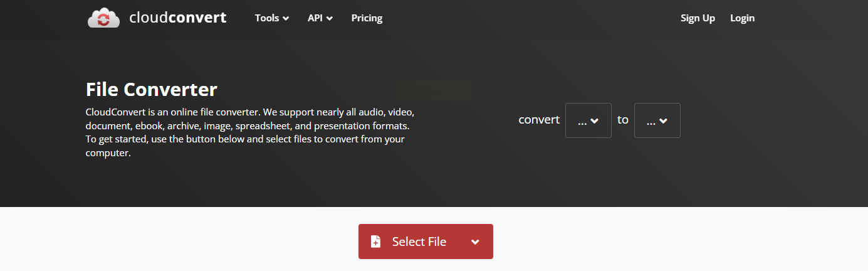Click the 'convert' label text
The image size is (868, 271).
(x=539, y=120)
